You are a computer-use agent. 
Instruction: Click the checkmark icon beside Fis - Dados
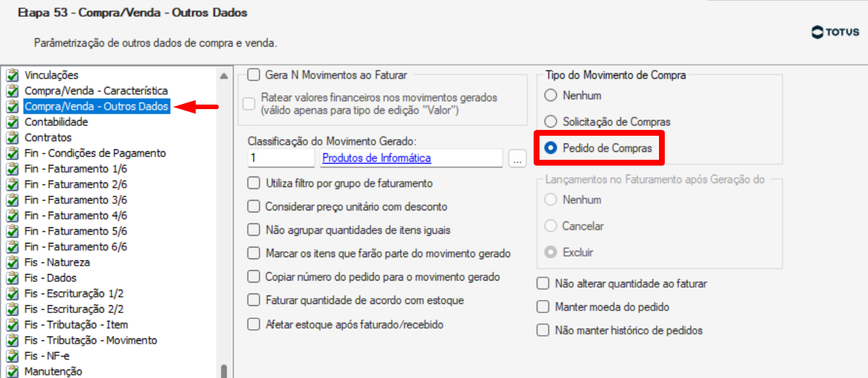point(12,278)
